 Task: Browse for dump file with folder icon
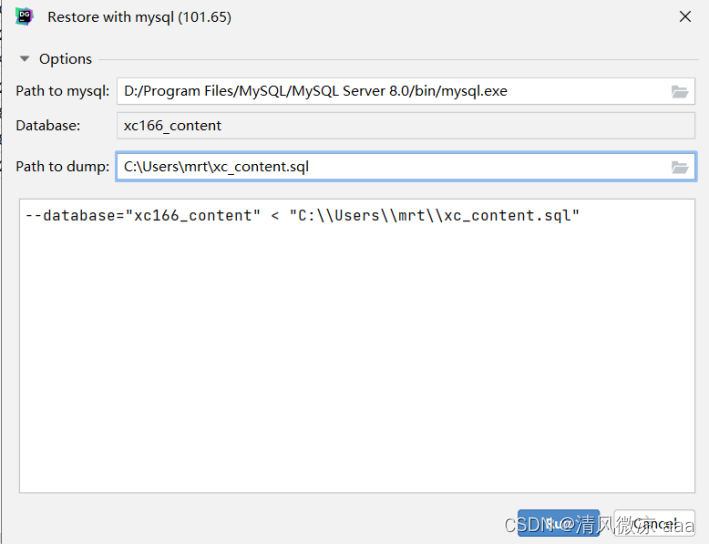679,167
